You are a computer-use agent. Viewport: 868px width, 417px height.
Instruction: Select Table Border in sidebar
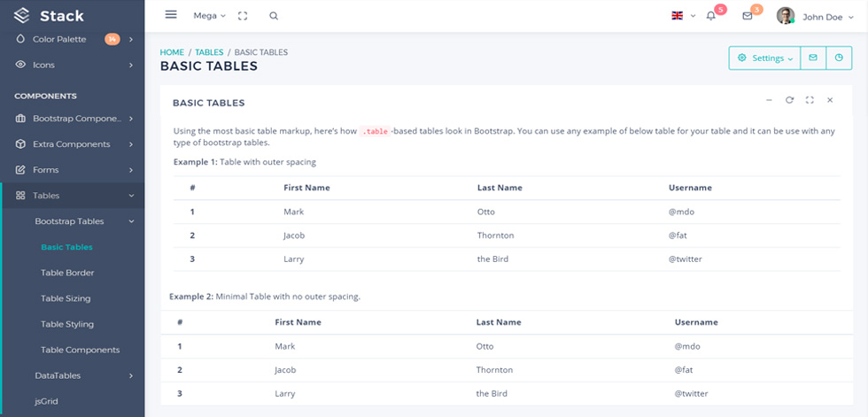tap(67, 273)
